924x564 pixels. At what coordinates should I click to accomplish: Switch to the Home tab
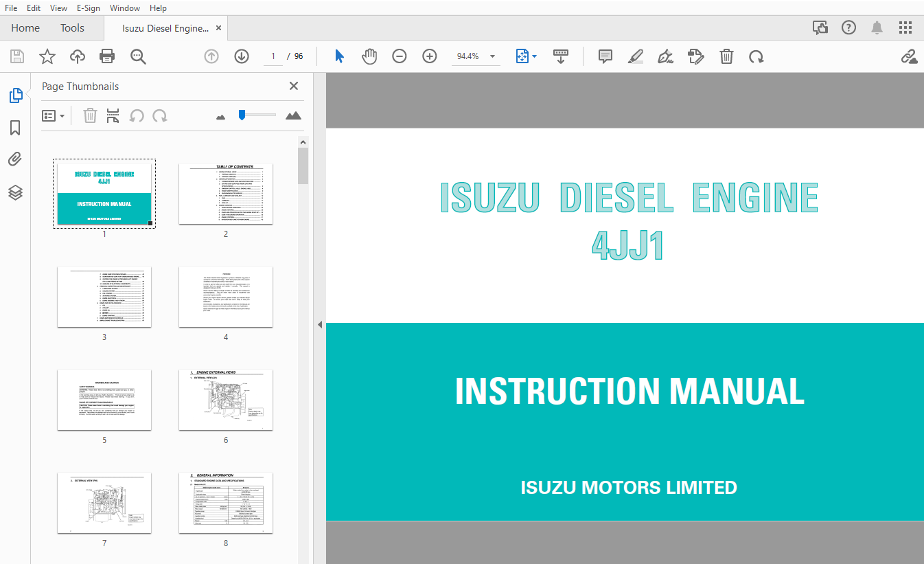[25, 28]
